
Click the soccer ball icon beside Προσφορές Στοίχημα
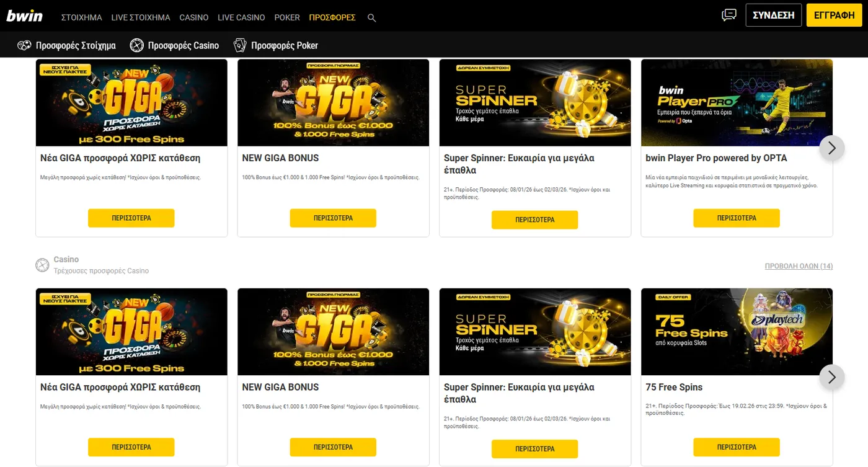[x=24, y=45]
